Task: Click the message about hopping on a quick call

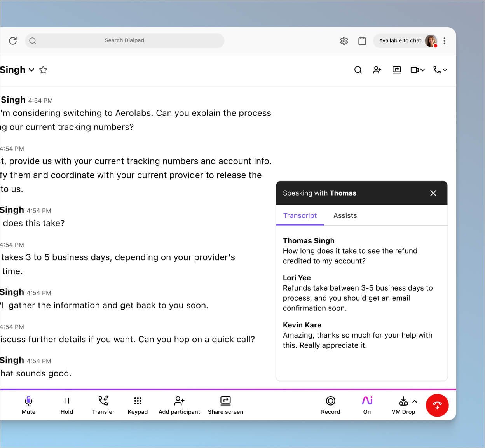Action: click(x=127, y=339)
